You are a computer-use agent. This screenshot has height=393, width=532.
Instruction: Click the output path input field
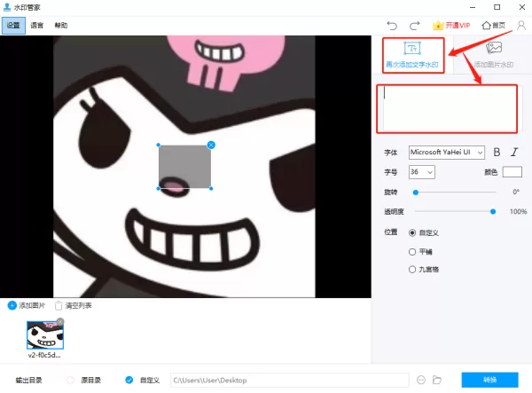[289, 380]
